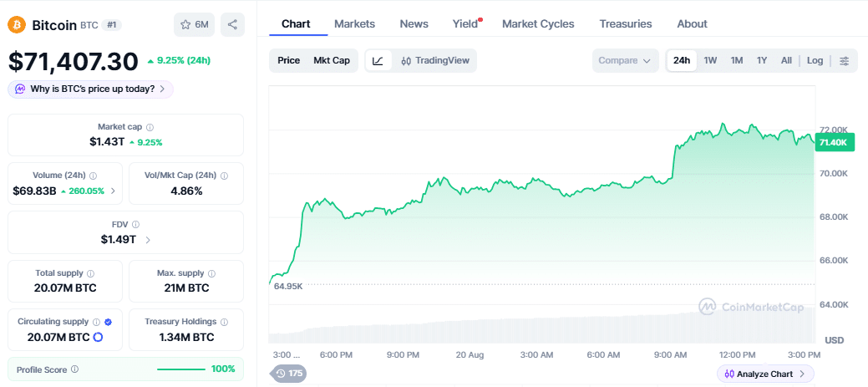Click the 64.95K opening price label
The image size is (868, 387).
288,286
